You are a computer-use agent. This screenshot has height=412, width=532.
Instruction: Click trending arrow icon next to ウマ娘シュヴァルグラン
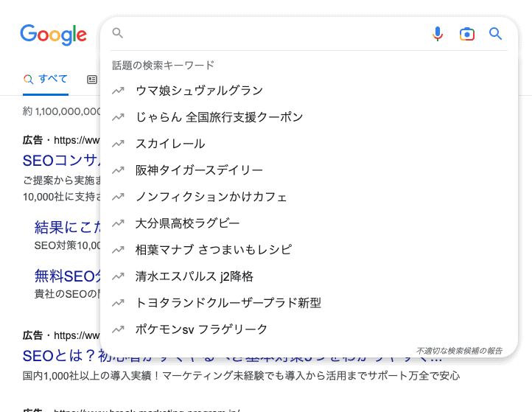tap(118, 91)
